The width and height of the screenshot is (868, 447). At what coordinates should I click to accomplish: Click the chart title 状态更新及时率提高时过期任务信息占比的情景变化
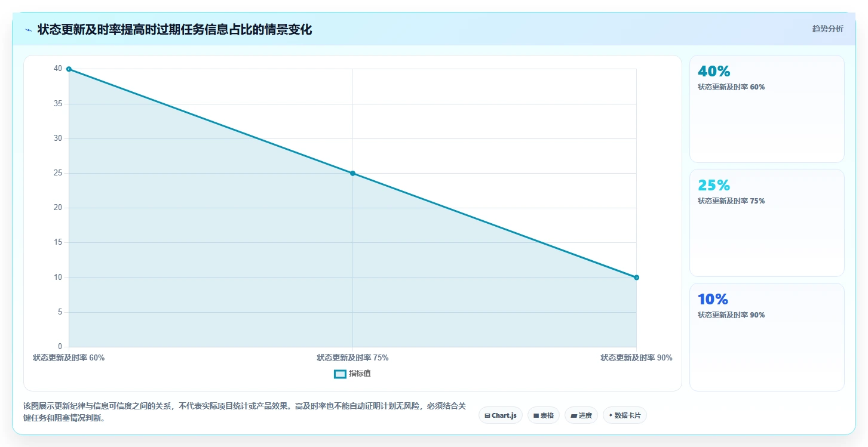pos(174,30)
